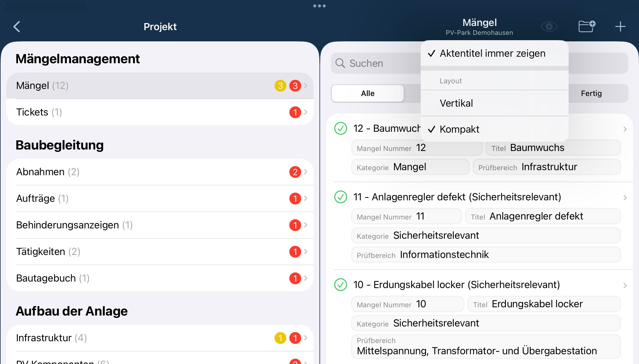This screenshot has height=364, width=639.
Task: Click the three-dots multitasking indicator
Action: pyautogui.click(x=319, y=6)
